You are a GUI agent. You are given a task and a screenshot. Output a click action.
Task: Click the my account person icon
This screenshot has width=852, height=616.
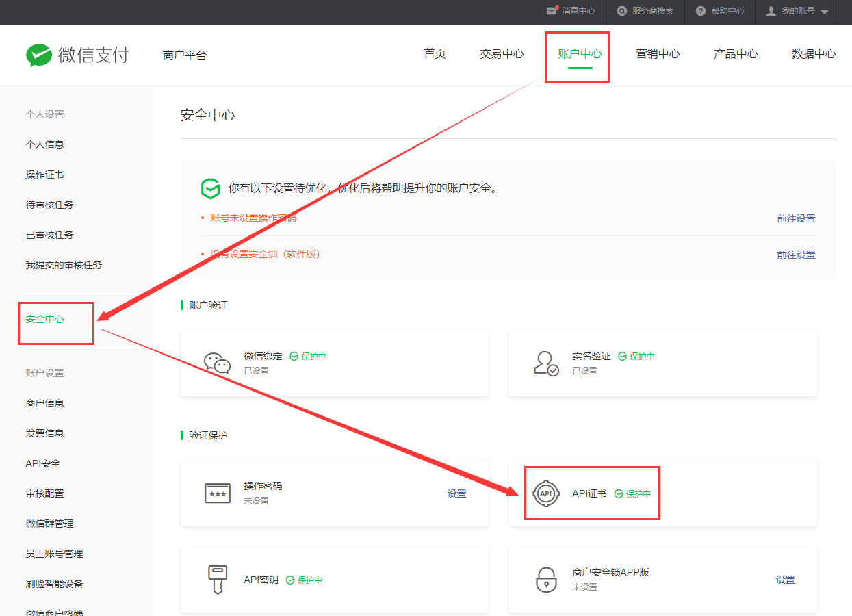point(771,11)
